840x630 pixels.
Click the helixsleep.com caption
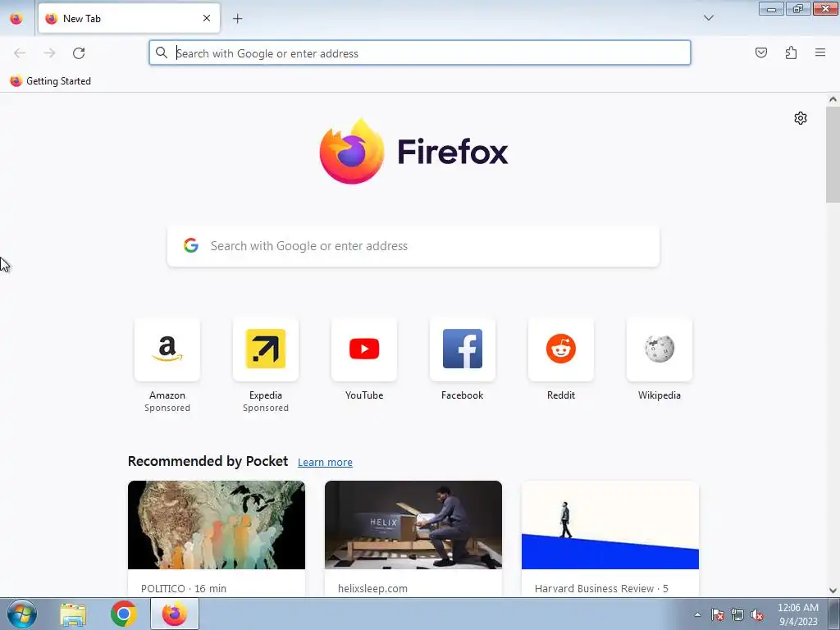tap(373, 588)
